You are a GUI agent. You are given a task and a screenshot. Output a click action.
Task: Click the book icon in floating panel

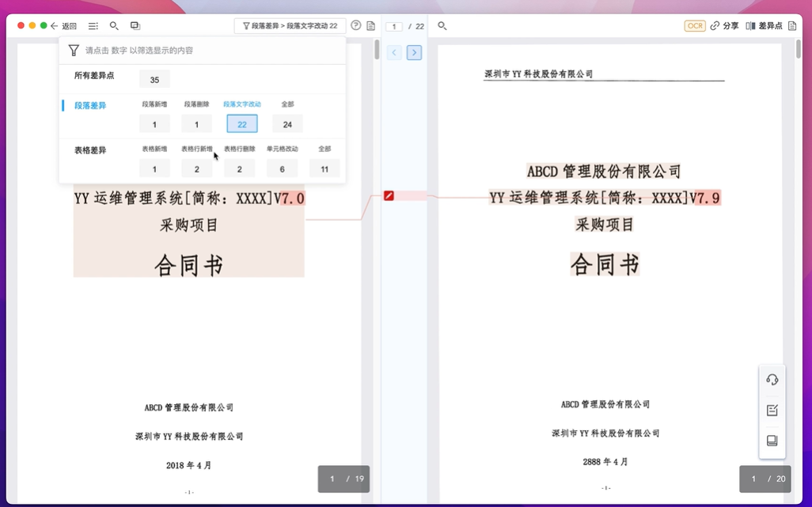(772, 441)
